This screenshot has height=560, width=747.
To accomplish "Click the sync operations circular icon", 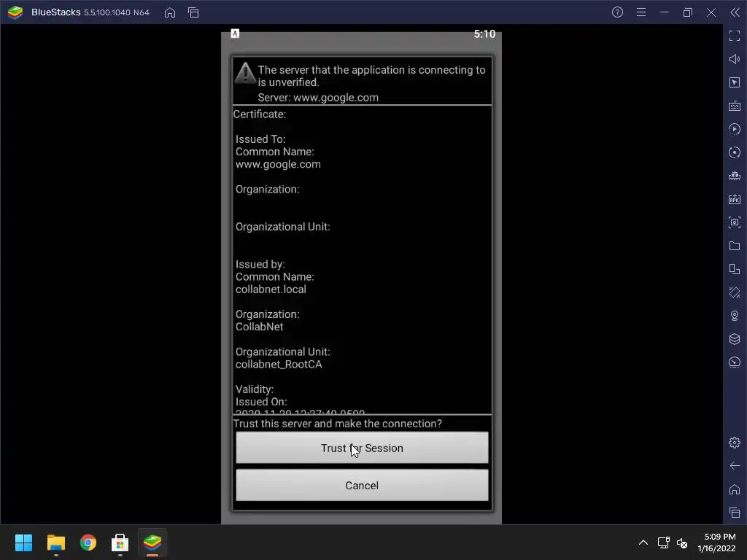I will (735, 152).
